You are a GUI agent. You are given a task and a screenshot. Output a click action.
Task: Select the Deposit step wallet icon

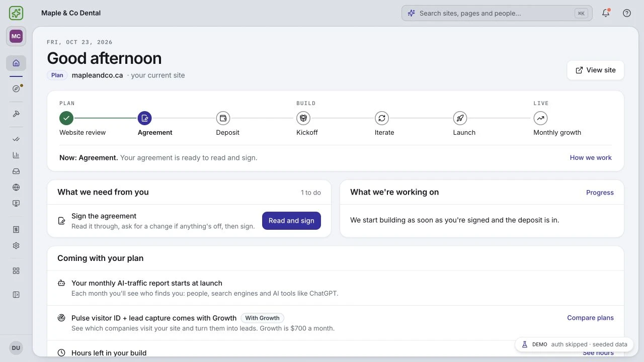(x=223, y=118)
